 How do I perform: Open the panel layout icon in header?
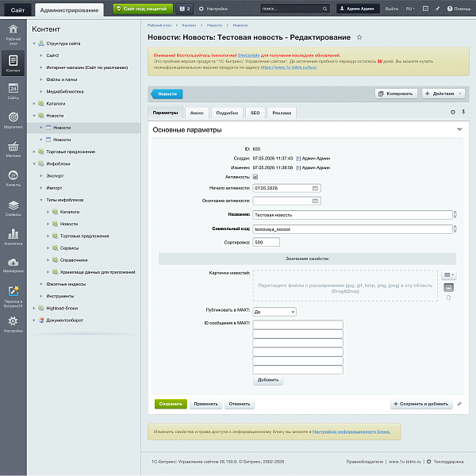coord(425,9)
